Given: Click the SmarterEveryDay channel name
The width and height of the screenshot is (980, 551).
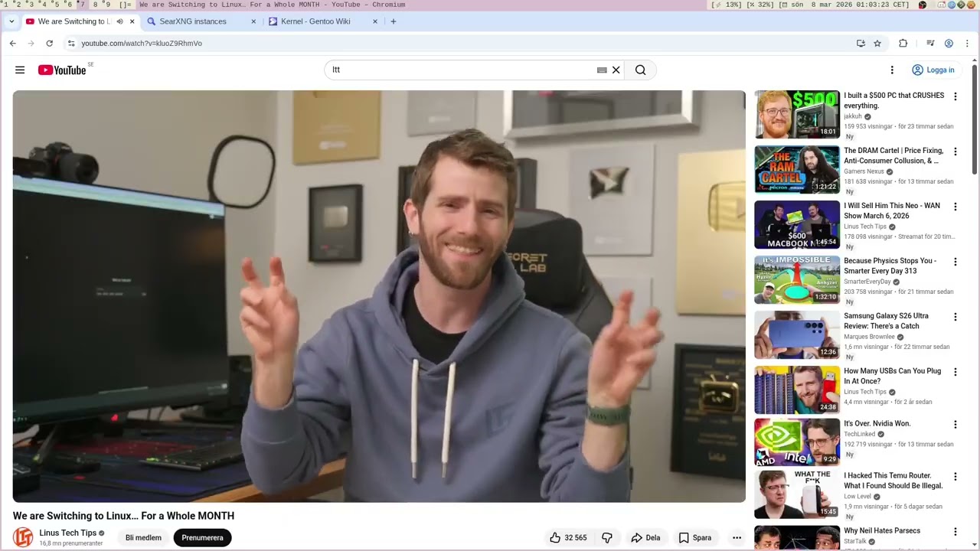Looking at the screenshot, I should pos(867,282).
